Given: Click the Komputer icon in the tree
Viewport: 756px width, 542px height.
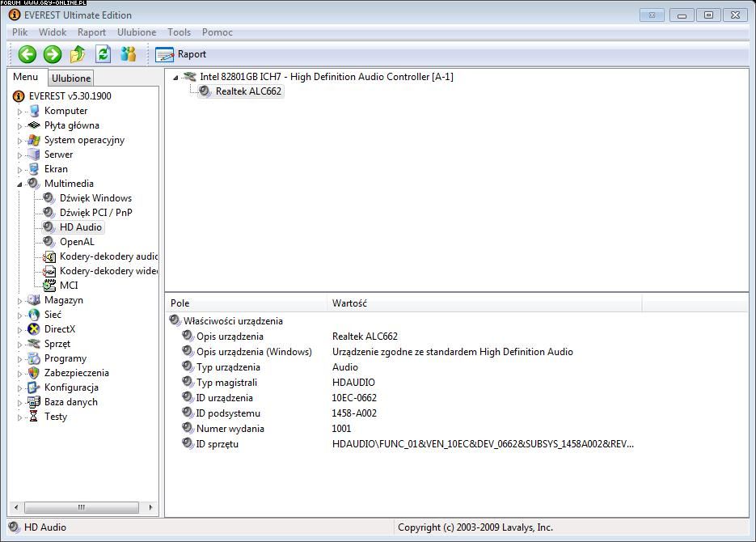Looking at the screenshot, I should (34, 111).
